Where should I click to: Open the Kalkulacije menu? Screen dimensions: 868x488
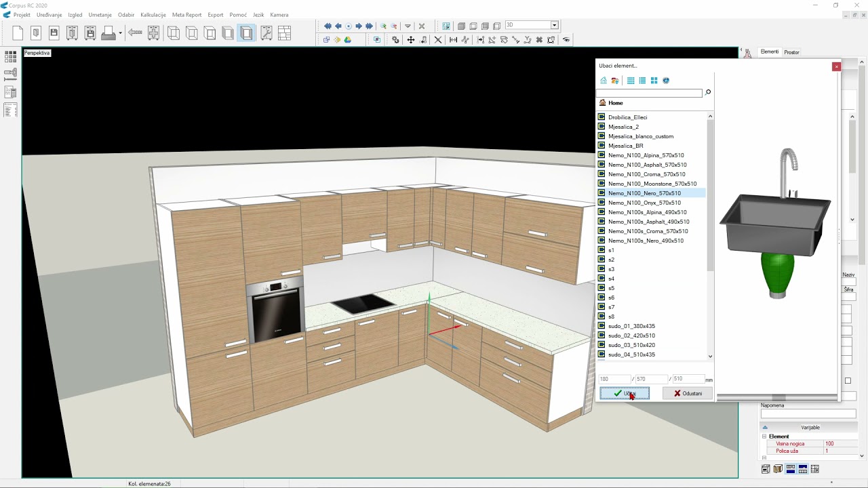tap(153, 15)
